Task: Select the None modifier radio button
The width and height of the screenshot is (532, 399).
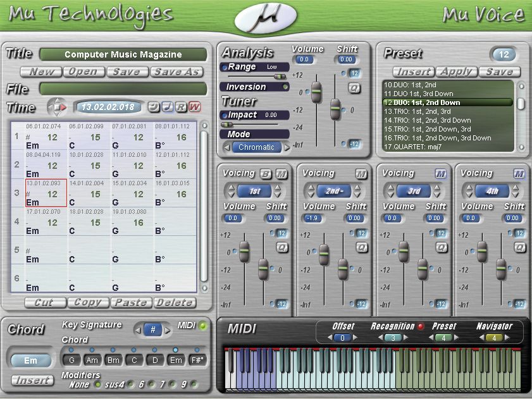Action: click(x=97, y=384)
